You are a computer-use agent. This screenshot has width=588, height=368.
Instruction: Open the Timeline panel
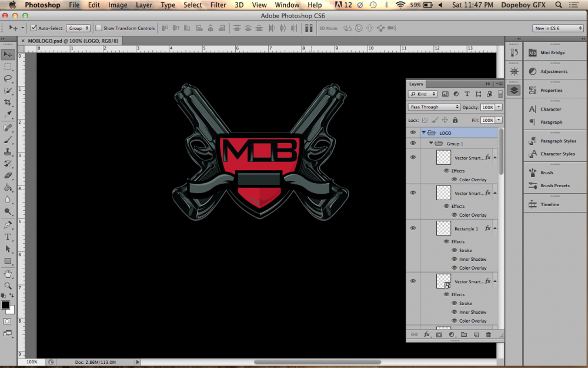point(549,205)
